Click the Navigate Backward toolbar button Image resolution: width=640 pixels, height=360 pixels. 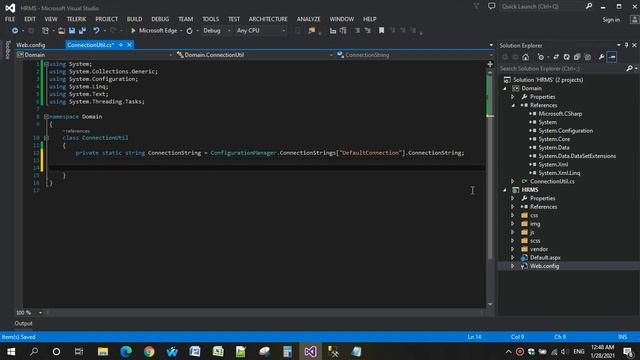tap(15, 31)
